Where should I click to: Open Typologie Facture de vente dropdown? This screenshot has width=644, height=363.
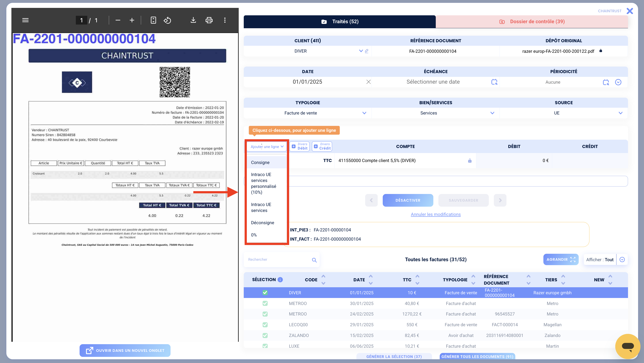364,113
